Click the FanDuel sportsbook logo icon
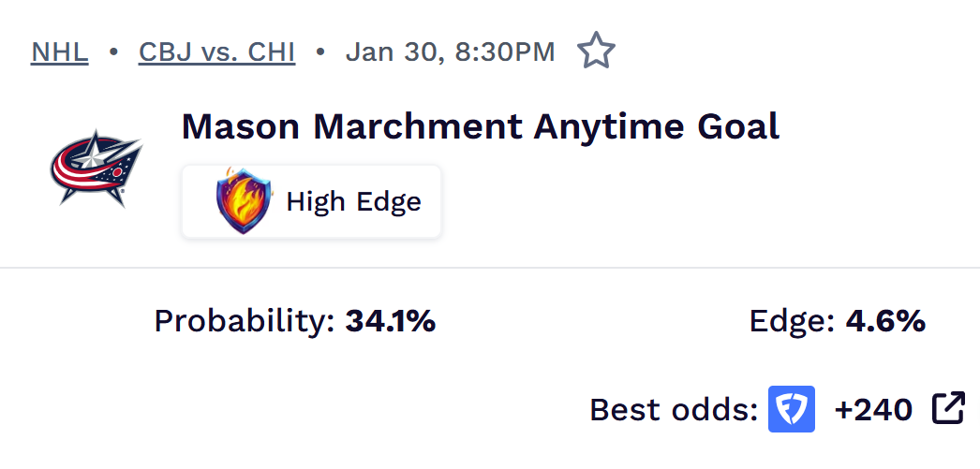 792,409
